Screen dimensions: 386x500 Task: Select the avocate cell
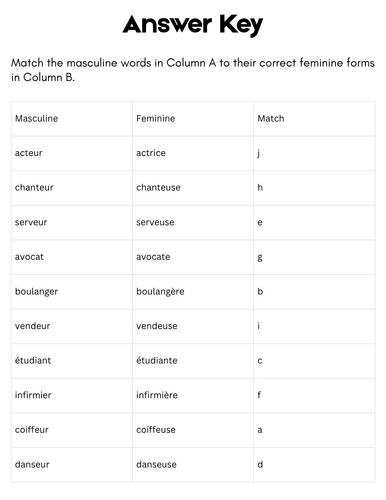pyautogui.click(x=193, y=257)
